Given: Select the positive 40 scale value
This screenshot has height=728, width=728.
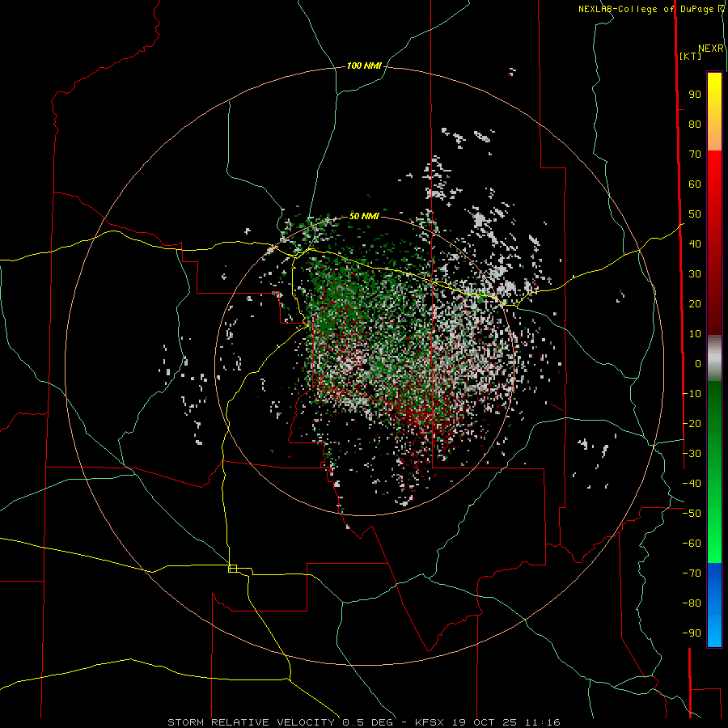Looking at the screenshot, I should 695,243.
